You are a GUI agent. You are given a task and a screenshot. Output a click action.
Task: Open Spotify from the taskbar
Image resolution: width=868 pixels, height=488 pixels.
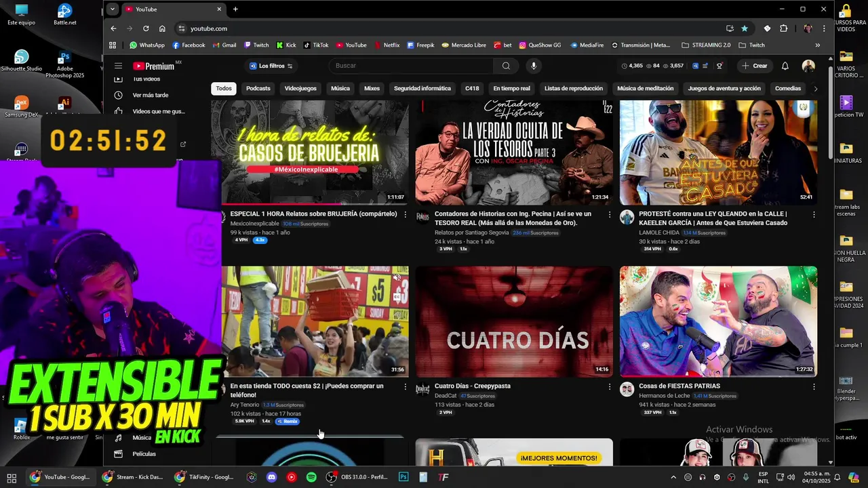tap(311, 477)
